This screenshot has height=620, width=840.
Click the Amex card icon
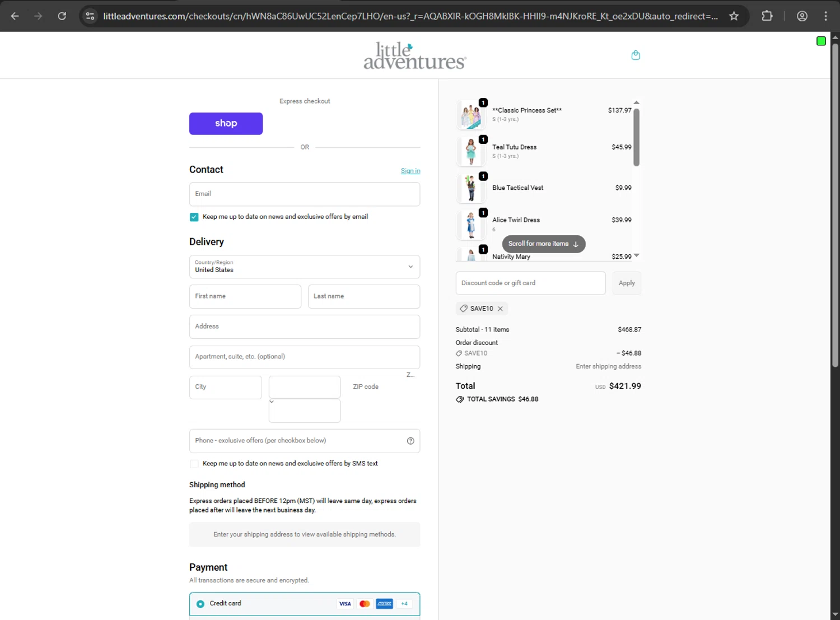click(384, 604)
